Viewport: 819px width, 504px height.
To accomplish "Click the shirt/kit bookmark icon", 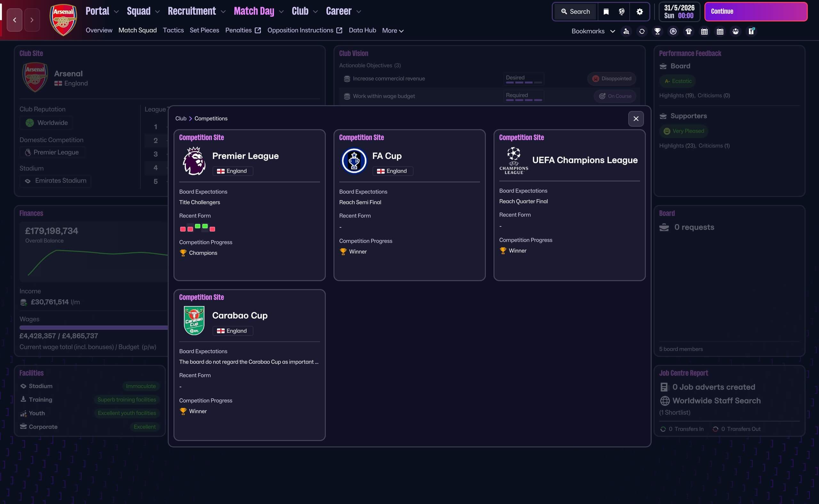I will [688, 31].
